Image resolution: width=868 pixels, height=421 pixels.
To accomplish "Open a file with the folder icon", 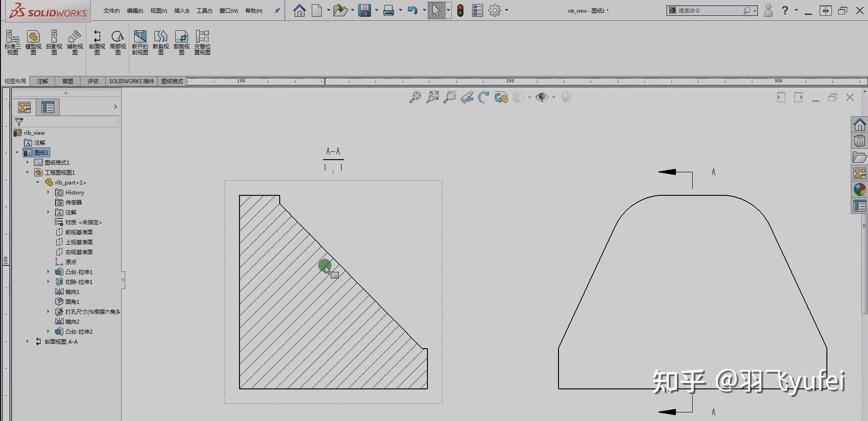I will 340,10.
